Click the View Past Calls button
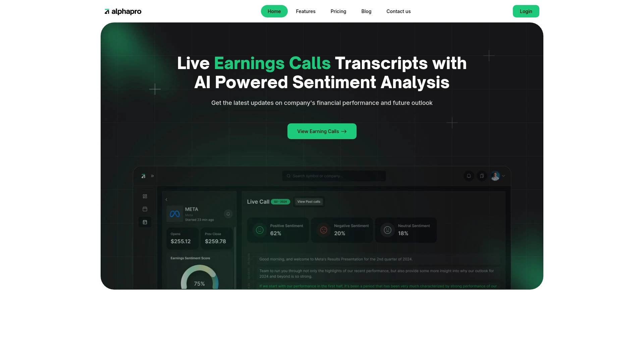This screenshot has height=362, width=644. (x=309, y=201)
